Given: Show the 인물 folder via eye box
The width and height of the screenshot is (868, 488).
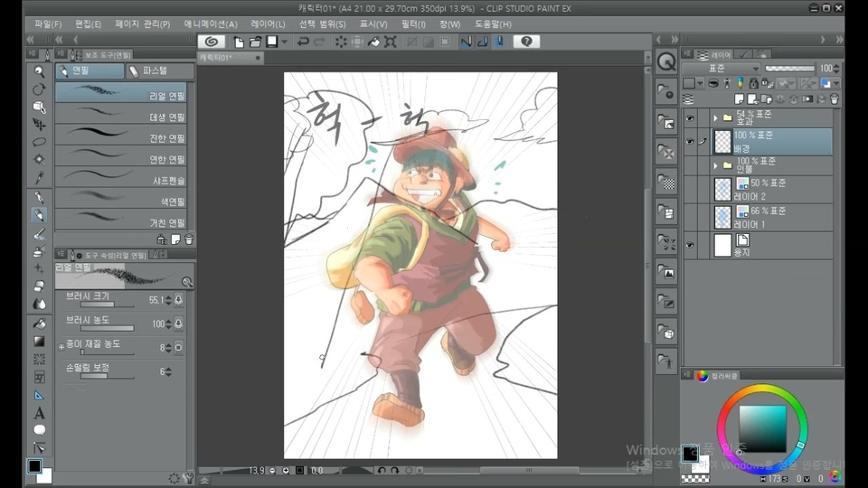Looking at the screenshot, I should [x=690, y=165].
